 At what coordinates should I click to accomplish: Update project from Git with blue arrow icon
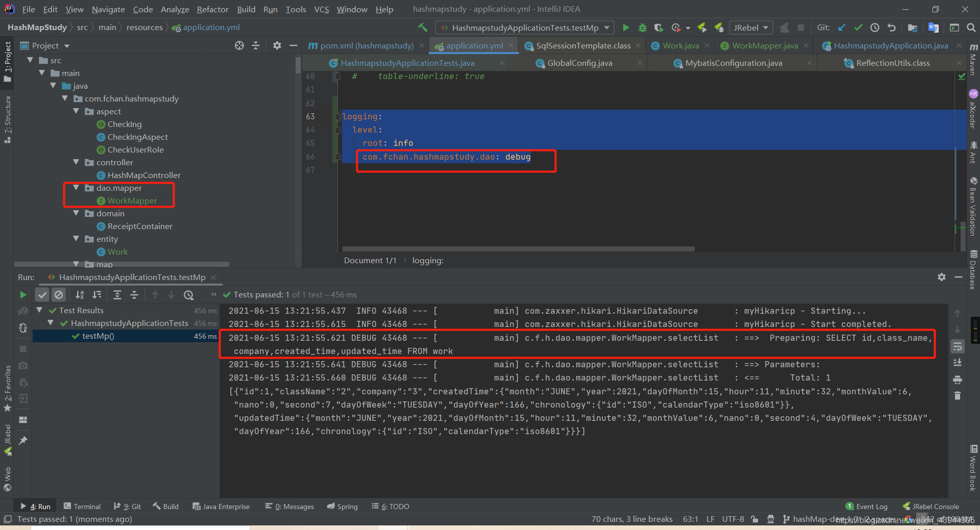click(842, 28)
